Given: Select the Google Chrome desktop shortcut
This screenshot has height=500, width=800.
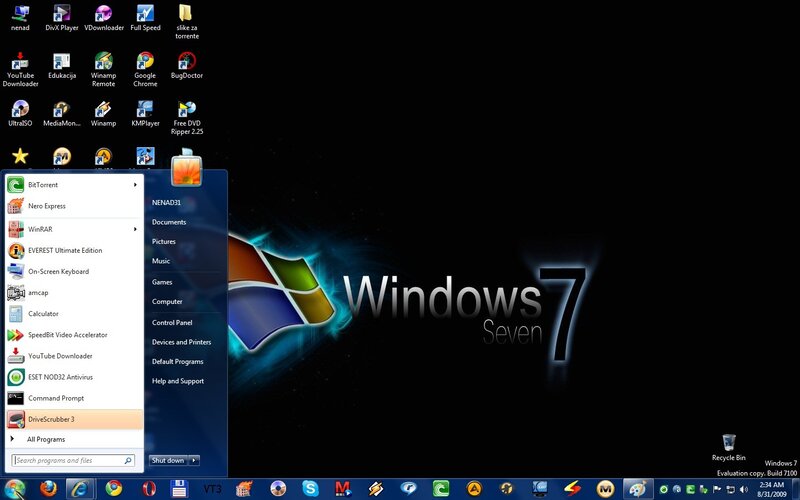Looking at the screenshot, I should 145,69.
